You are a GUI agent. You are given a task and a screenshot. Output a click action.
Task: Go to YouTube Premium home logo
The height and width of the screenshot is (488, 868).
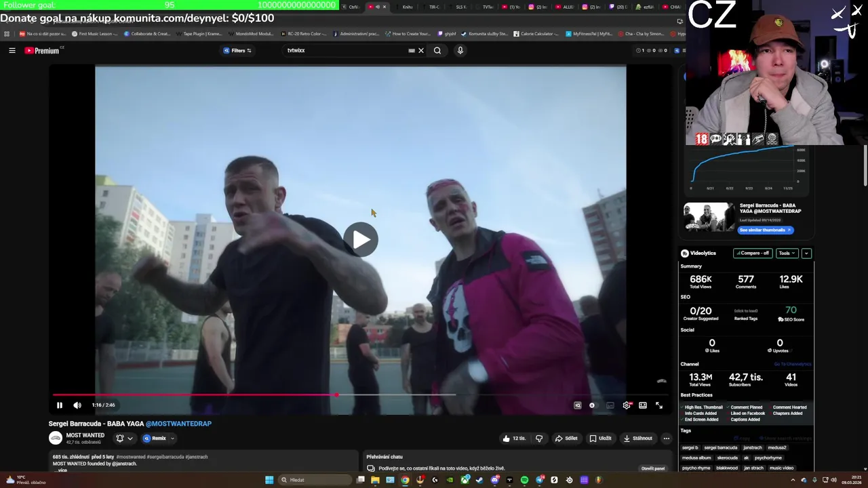coord(42,50)
